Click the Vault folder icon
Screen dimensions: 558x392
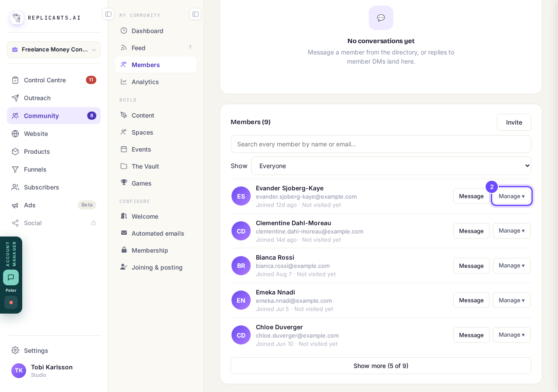coord(124,166)
